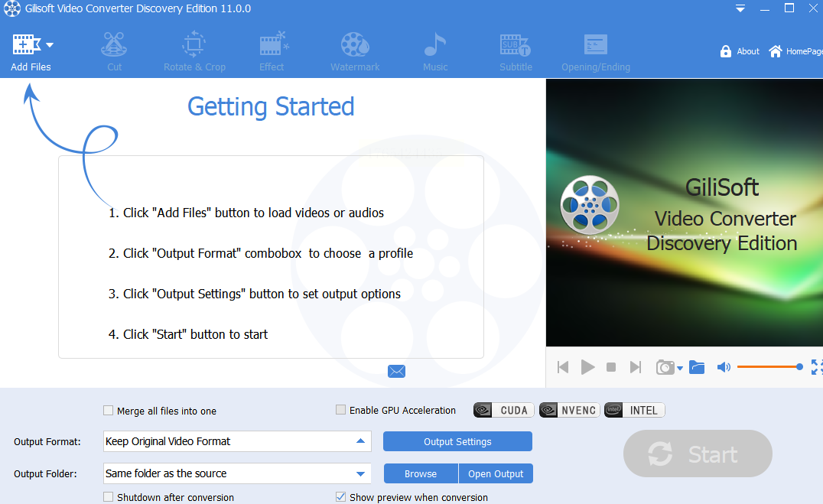
Task: Skip to next track in preview player
Action: pyautogui.click(x=636, y=367)
